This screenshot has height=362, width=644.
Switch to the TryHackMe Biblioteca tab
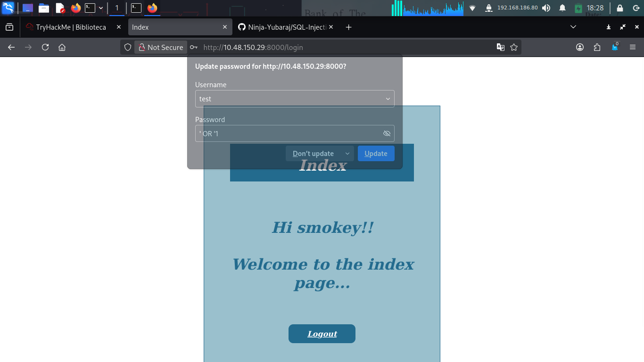coord(71,27)
